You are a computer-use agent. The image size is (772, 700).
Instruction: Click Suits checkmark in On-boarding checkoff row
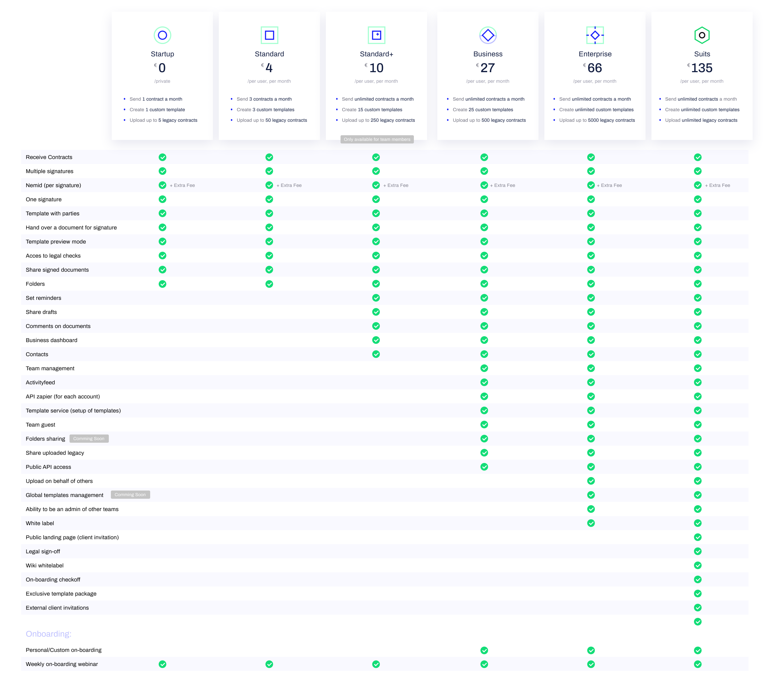[698, 580]
